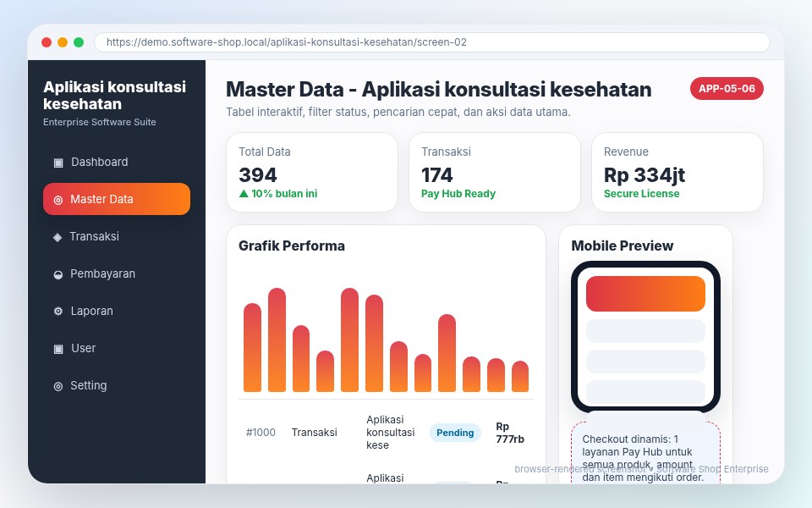Open the Transaksi menu item
Viewport: 812px width, 508px height.
tap(117, 236)
